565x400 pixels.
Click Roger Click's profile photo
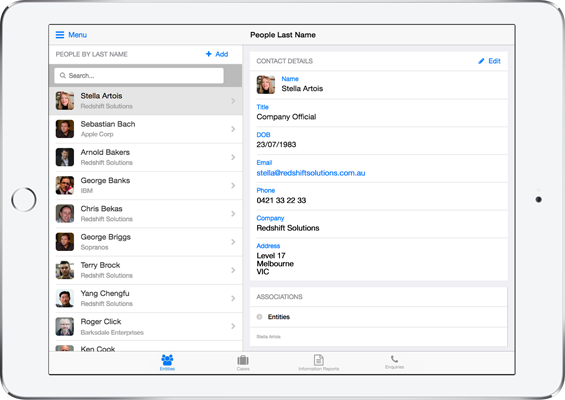pos(65,326)
